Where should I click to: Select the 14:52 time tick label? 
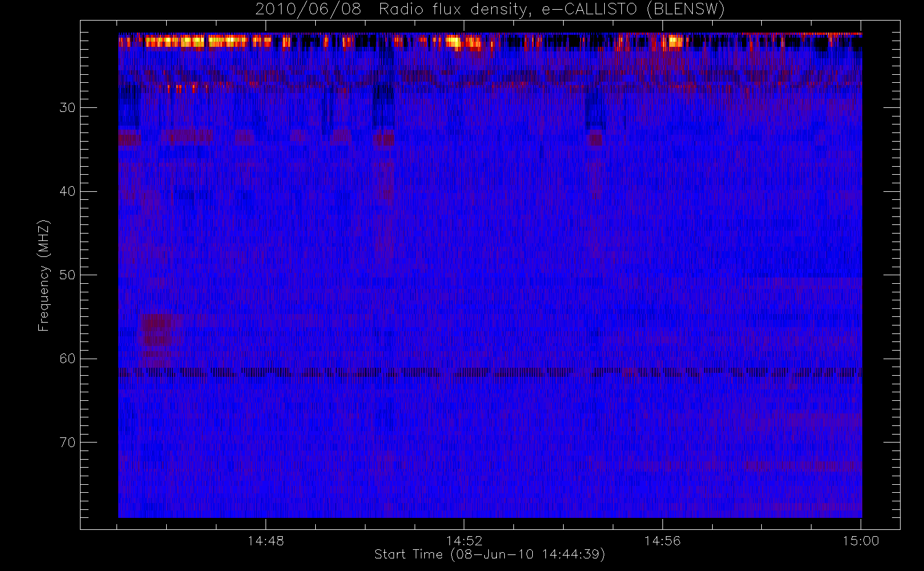pos(464,541)
